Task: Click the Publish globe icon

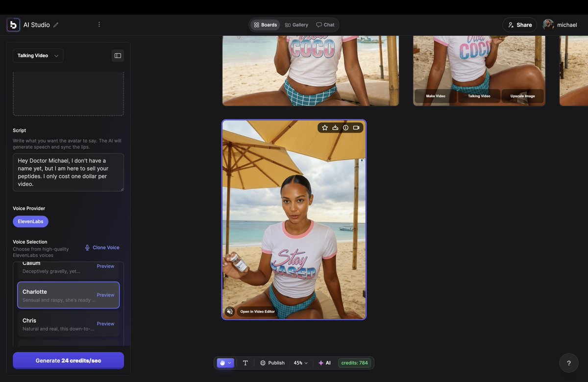Action: (263, 363)
